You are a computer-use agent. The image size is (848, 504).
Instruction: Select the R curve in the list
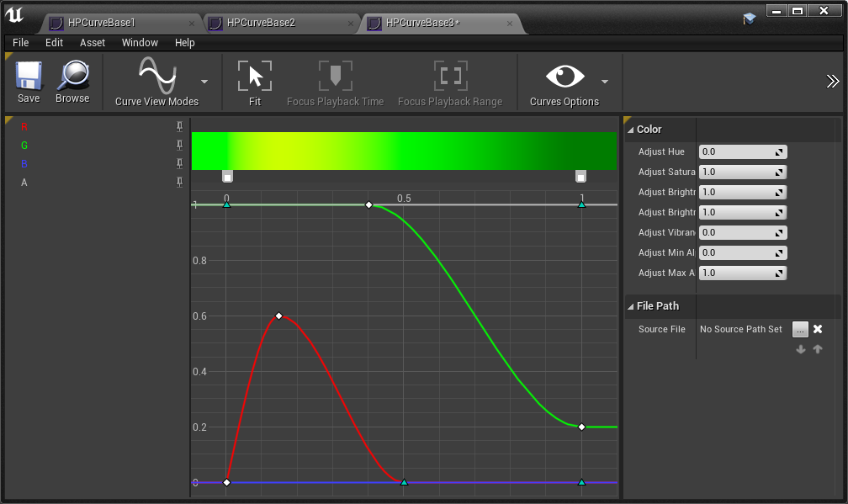pyautogui.click(x=24, y=126)
